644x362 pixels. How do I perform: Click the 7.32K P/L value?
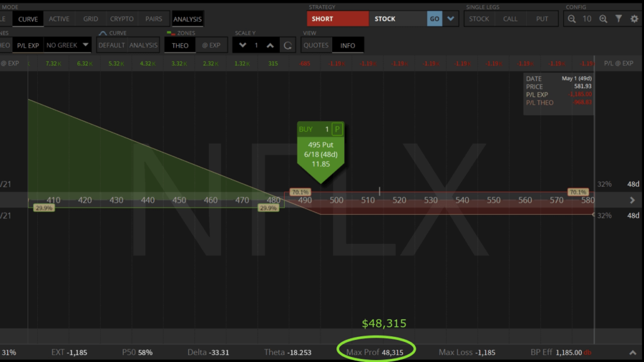click(x=53, y=63)
